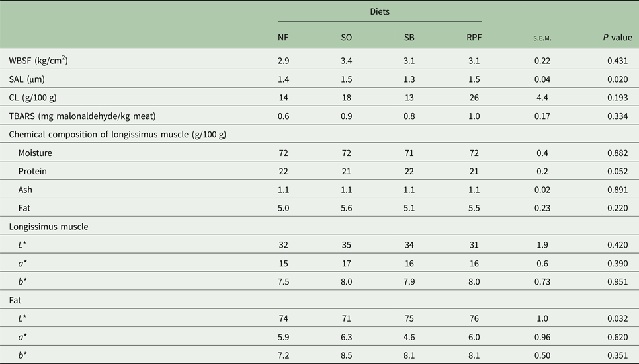This screenshot has height=364, width=639.
Task: Select the P value column header
Action: 611,37
